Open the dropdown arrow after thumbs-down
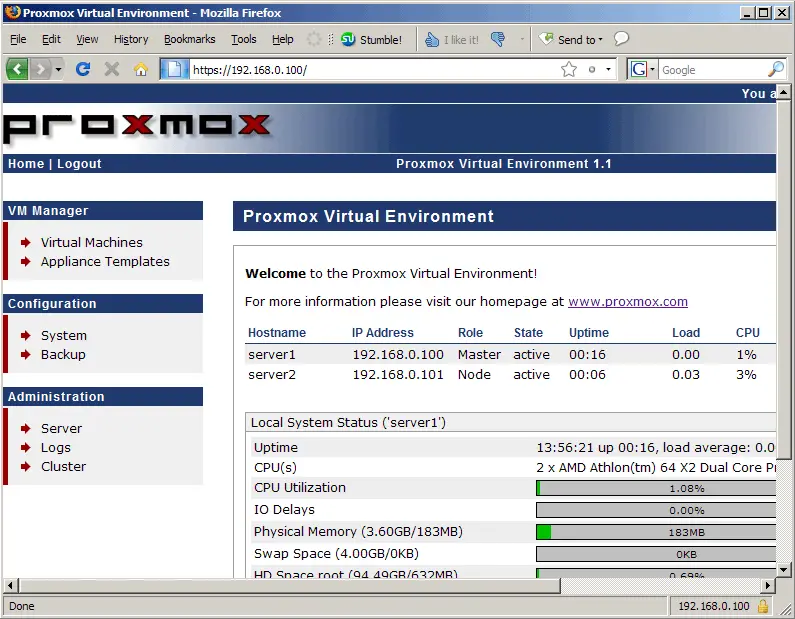 522,39
